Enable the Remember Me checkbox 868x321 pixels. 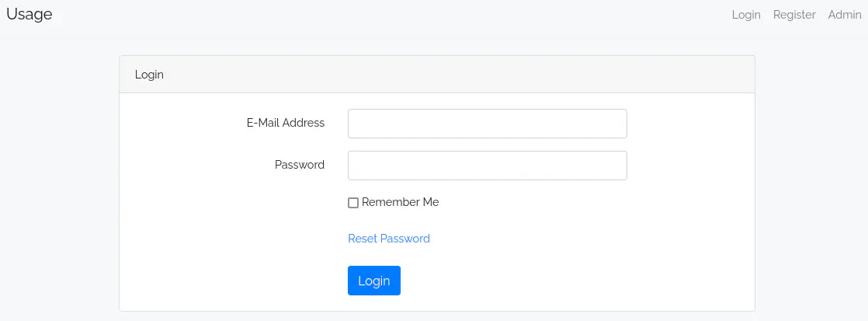[x=353, y=203]
